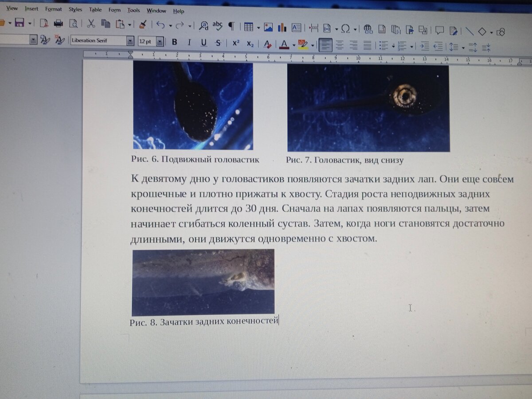Activate the Clone Formatting paintbrush

tap(142, 24)
